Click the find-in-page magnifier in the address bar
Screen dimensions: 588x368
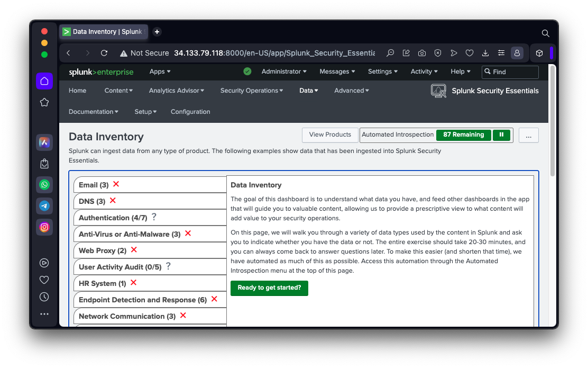[390, 53]
